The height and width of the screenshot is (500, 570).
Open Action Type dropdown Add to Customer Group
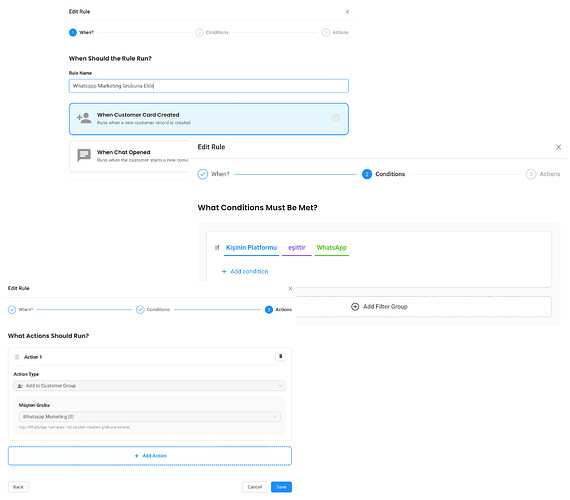149,385
